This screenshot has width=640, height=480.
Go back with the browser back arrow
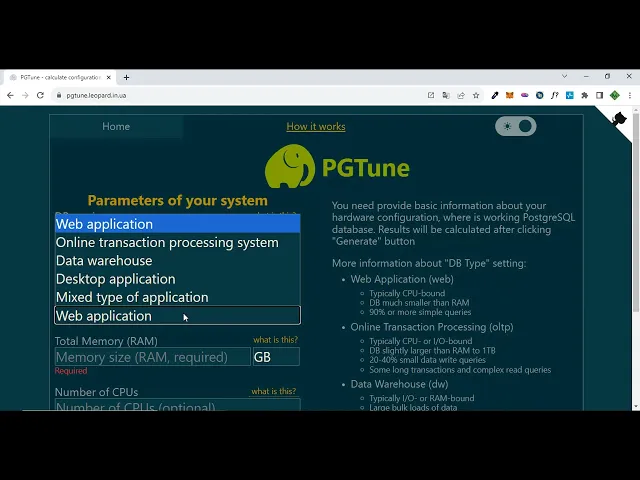pos(10,95)
